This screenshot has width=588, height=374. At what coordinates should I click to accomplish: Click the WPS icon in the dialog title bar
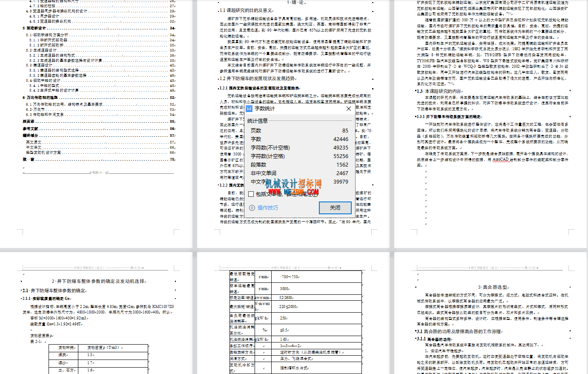pyautogui.click(x=250, y=109)
